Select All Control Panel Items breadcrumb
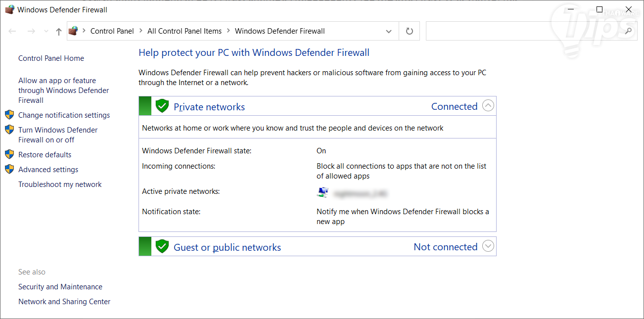 pyautogui.click(x=184, y=31)
